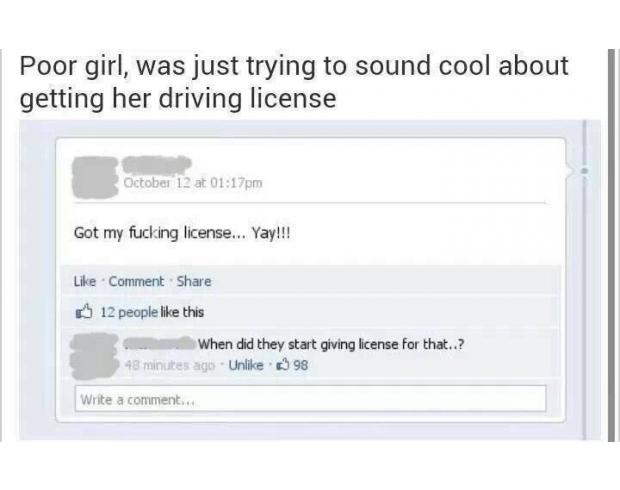This screenshot has width=620, height=490.
Task: Click the vertical timeline line on right
Action: click(584, 280)
